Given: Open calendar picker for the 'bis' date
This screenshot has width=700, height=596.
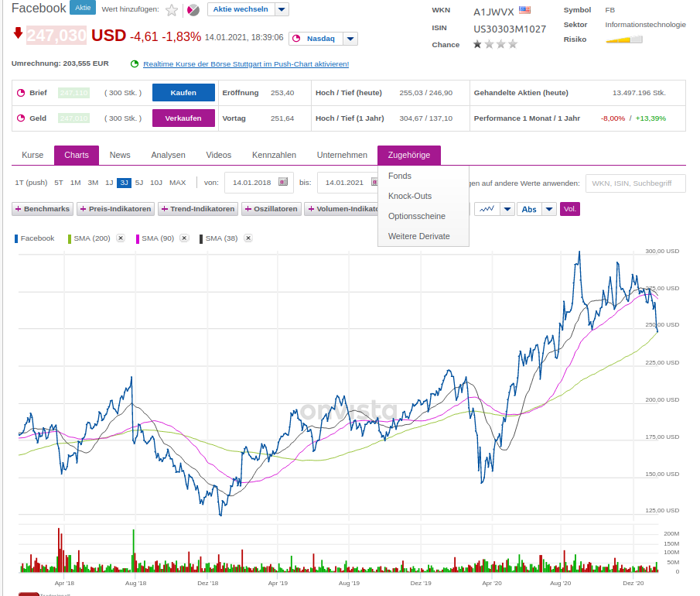Looking at the screenshot, I should coord(376,183).
